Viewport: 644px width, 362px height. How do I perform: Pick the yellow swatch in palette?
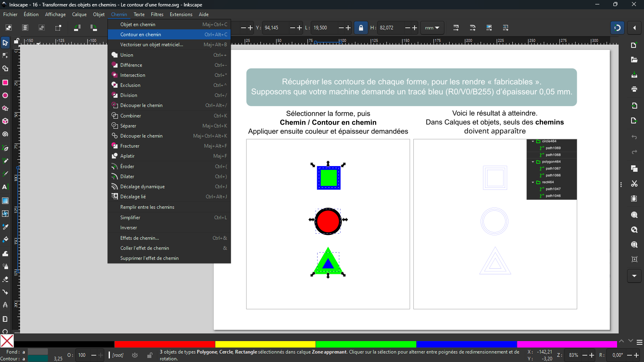coord(265,344)
